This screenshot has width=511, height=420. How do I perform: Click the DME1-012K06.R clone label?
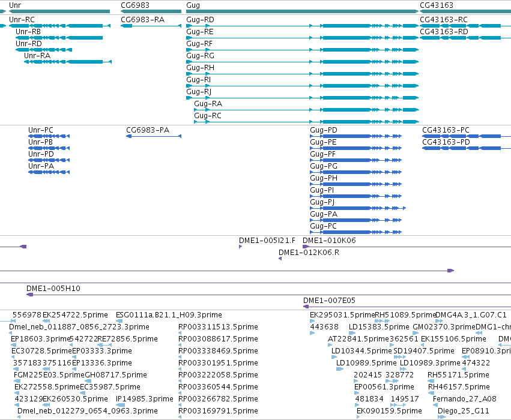(x=309, y=253)
